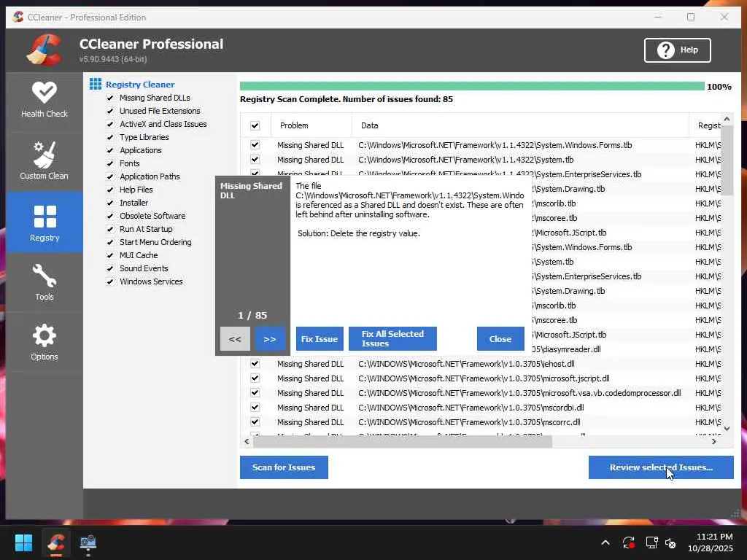
Task: Click the vertical scrollbar up arrow
Action: pos(727,119)
